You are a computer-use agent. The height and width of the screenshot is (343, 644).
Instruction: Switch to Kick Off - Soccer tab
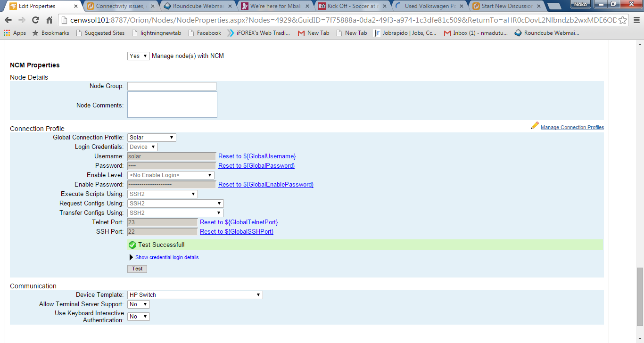click(x=353, y=6)
